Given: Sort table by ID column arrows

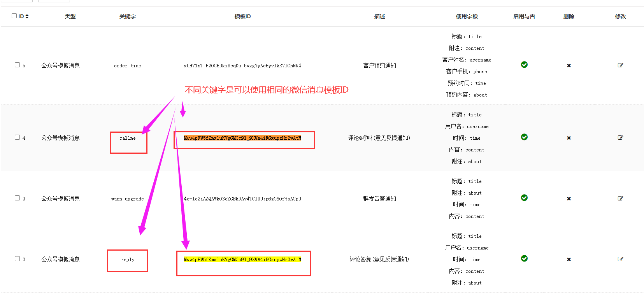Looking at the screenshot, I should pos(27,16).
